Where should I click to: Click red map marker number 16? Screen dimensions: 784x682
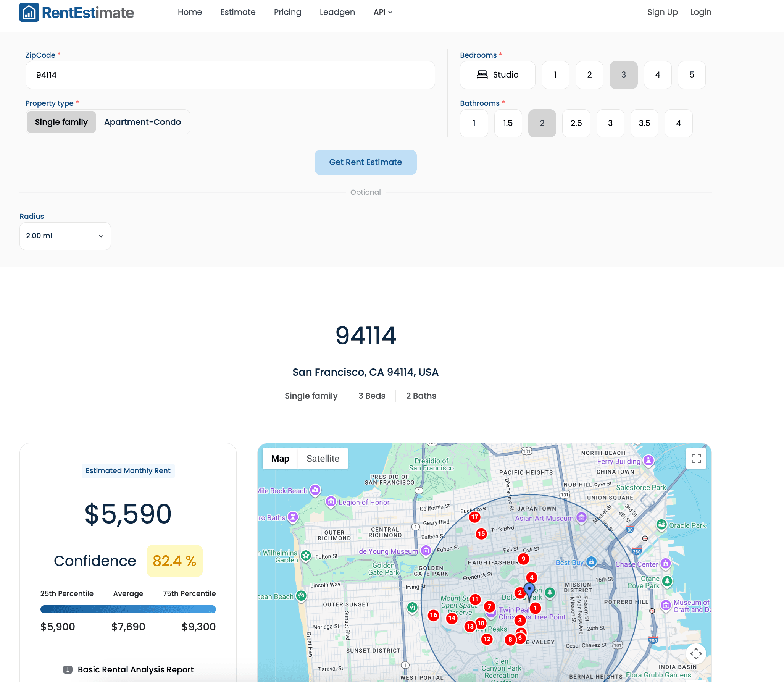point(433,615)
